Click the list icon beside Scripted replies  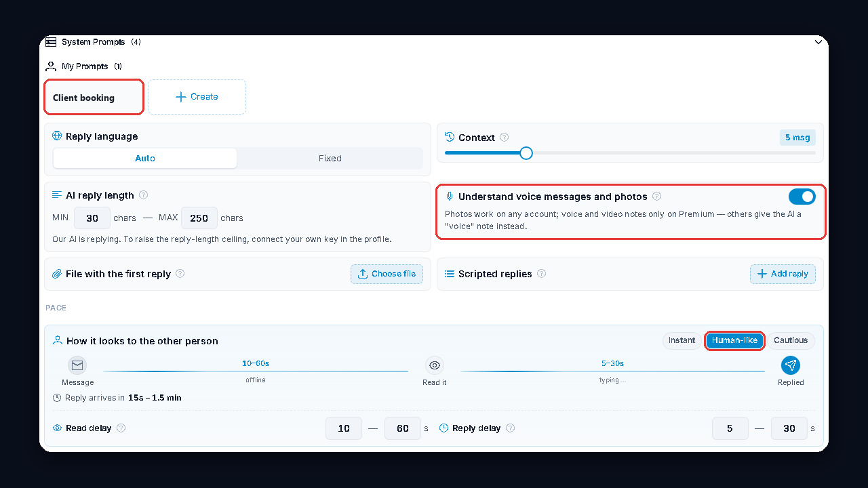pos(450,274)
